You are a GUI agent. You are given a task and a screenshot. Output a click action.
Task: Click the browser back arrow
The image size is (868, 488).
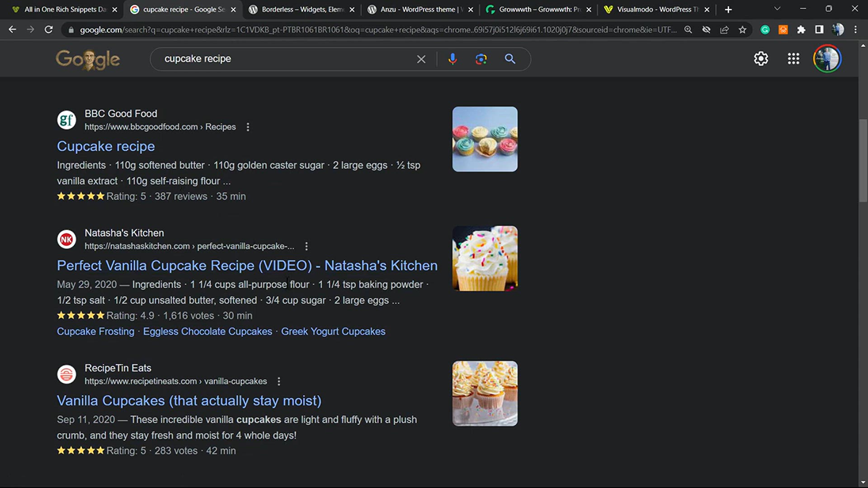pos(12,29)
